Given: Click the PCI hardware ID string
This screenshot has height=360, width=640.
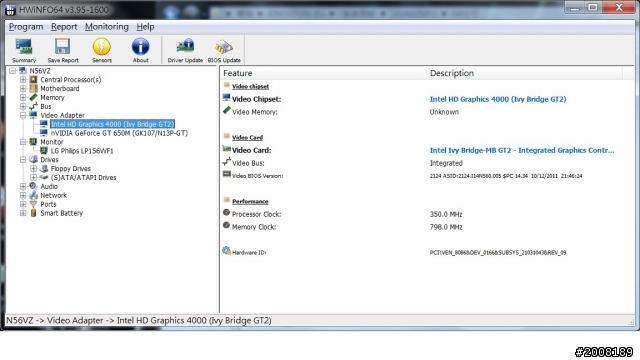Looking at the screenshot, I should 498,253.
